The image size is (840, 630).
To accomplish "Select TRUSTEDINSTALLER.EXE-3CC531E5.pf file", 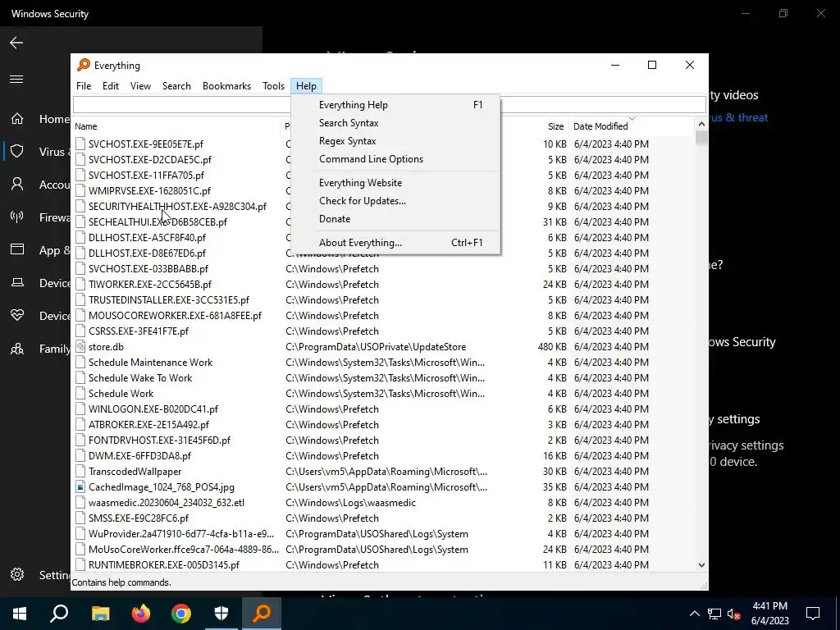I will (169, 300).
